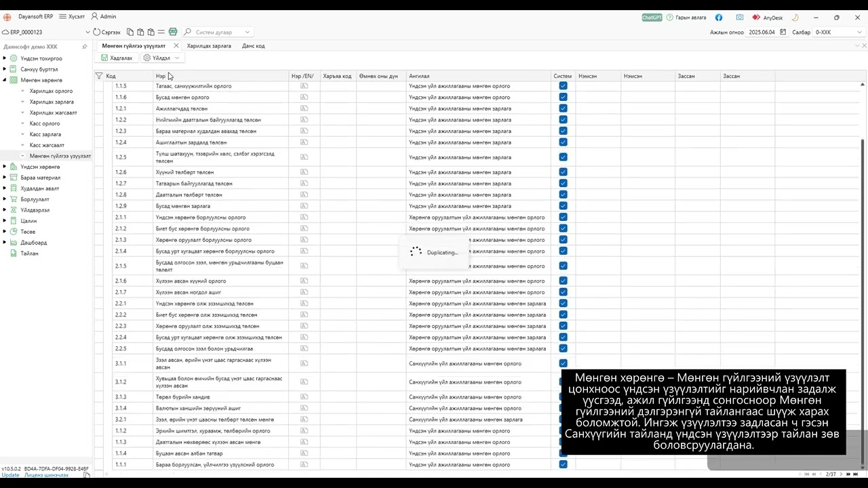
Task: Toggle Систем checkbox for row 1.2.5
Action: pyautogui.click(x=563, y=157)
